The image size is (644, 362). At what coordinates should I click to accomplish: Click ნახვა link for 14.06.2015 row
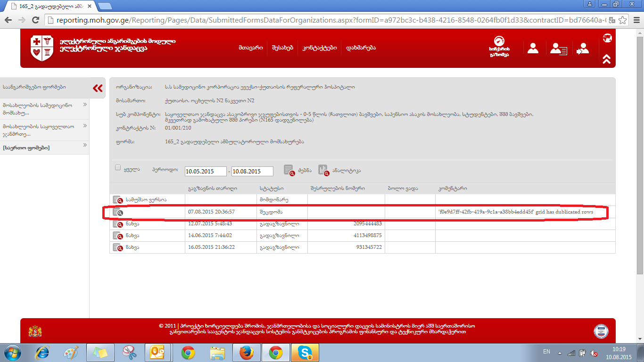[132, 236]
